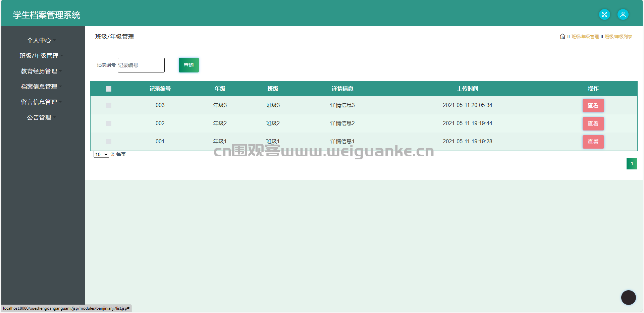Select the 详情信息1 cell

coord(342,142)
